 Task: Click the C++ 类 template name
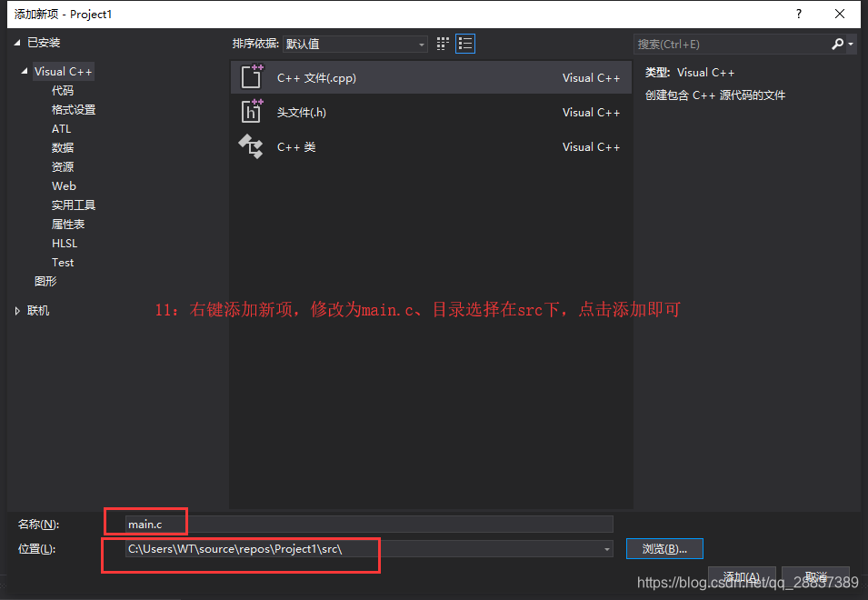click(296, 146)
